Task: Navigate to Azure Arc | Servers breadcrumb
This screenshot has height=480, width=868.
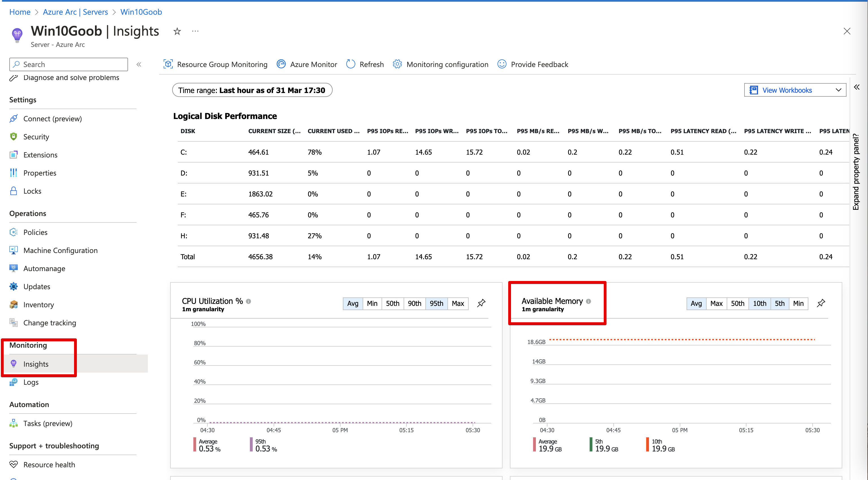Action: click(75, 12)
